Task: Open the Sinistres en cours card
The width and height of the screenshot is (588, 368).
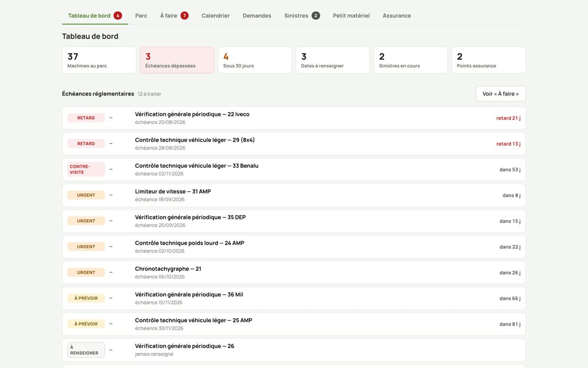Action: click(411, 60)
